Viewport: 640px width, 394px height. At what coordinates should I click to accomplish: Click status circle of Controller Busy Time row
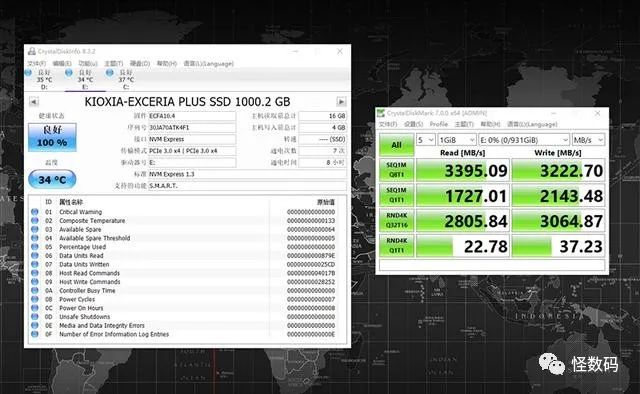(35, 291)
